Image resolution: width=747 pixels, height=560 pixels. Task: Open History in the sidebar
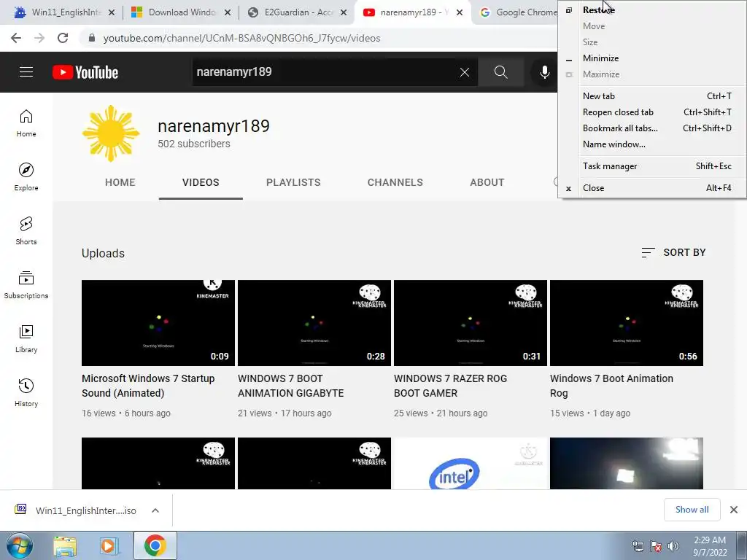[x=26, y=392]
